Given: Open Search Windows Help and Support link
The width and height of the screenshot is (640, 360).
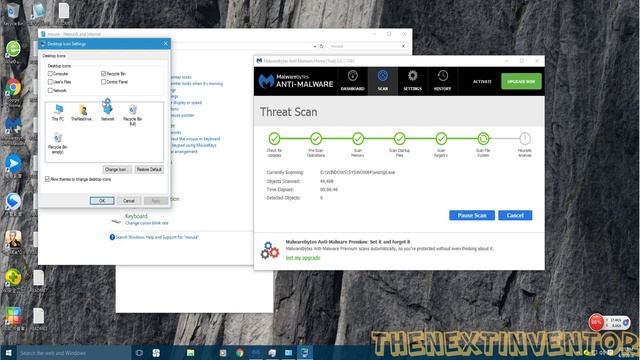Looking at the screenshot, I should point(157,237).
